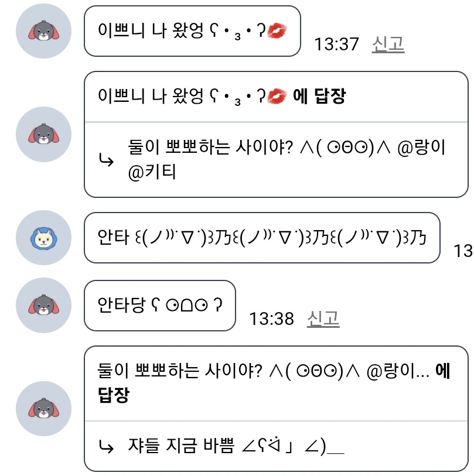Select the 안타당 message bubble

pos(159,306)
